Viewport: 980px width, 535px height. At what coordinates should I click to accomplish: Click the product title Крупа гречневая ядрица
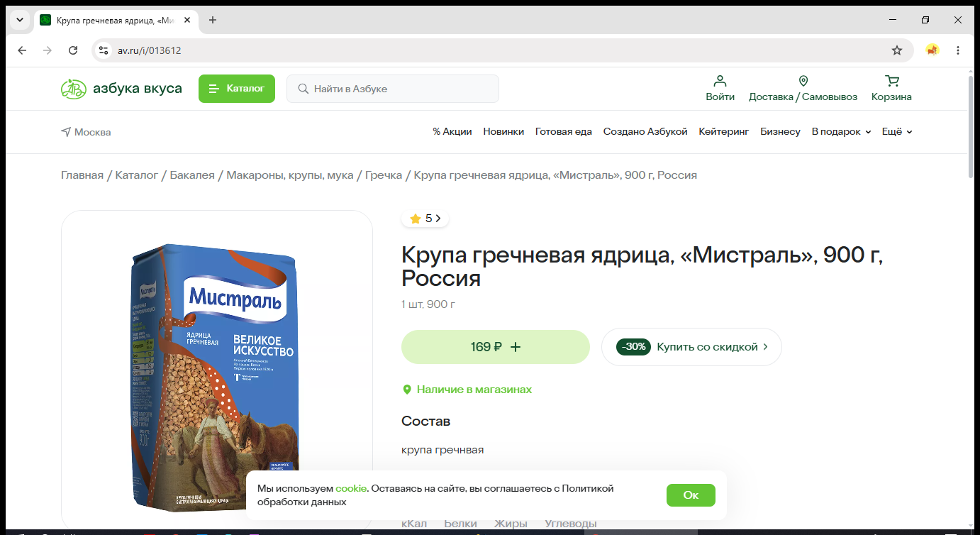pyautogui.click(x=642, y=266)
